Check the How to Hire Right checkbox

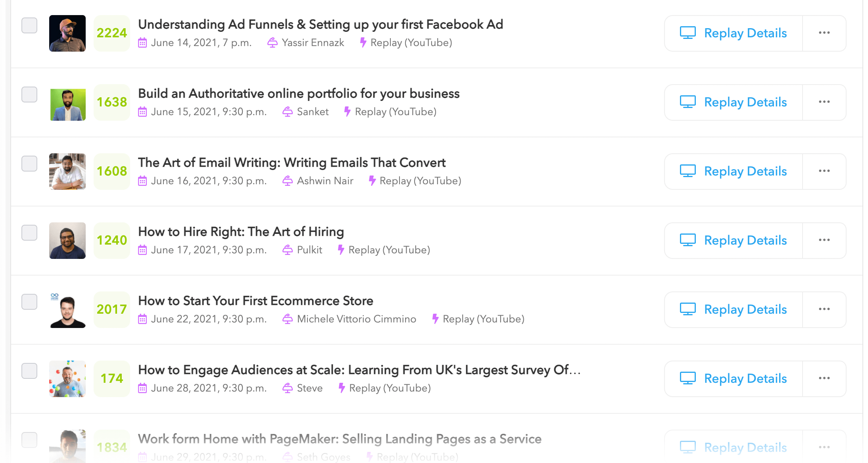[29, 233]
